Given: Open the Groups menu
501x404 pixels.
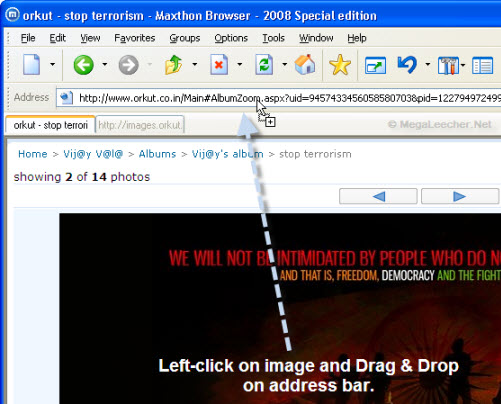Looking at the screenshot, I should [185, 38].
